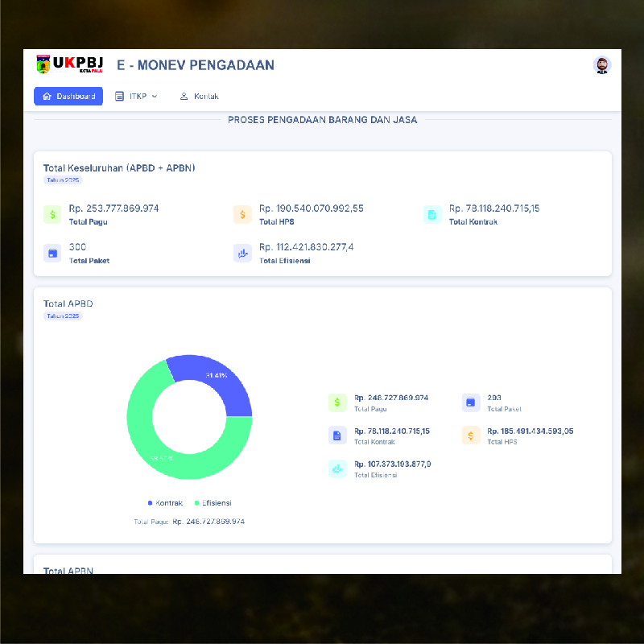Image resolution: width=644 pixels, height=644 pixels.
Task: Click the APBD Total Paket icon showing 293
Action: pos(471,402)
